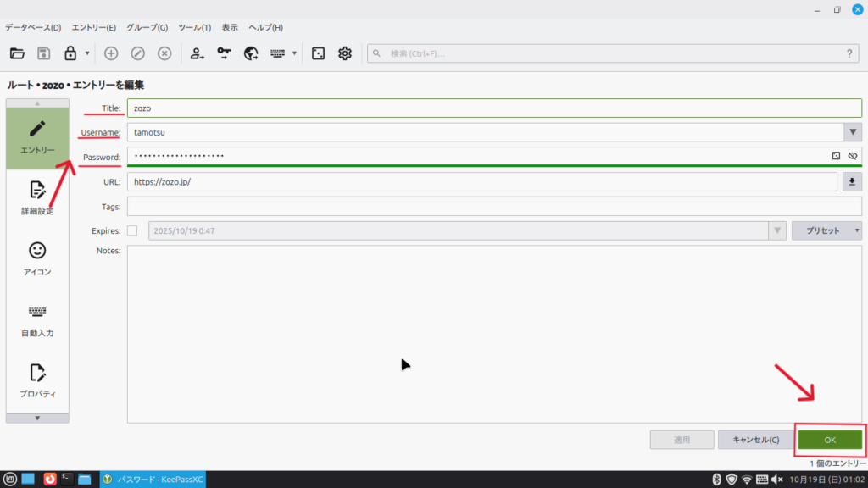Open the プリセット dropdown

pyautogui.click(x=826, y=230)
